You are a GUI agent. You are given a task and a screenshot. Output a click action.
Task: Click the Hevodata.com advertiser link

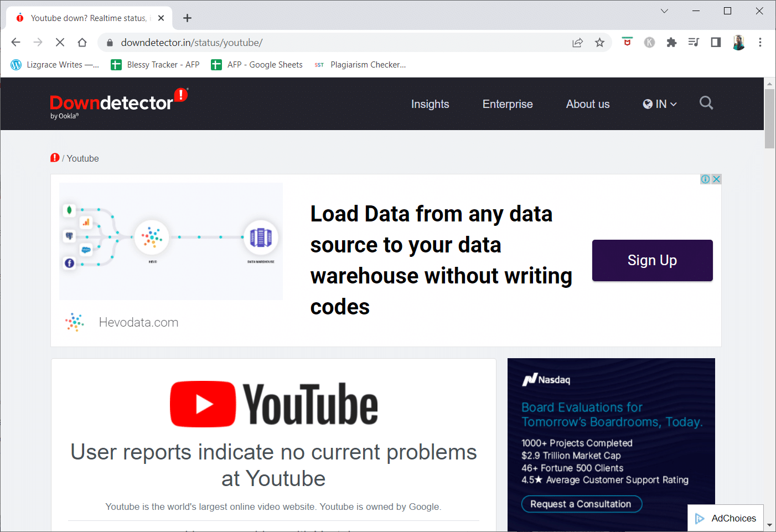138,322
